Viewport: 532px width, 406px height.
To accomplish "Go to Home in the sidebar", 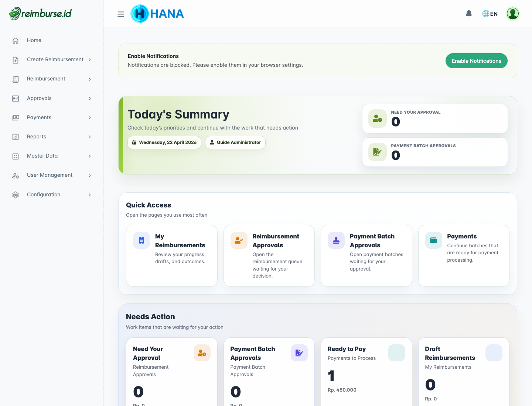I will (x=34, y=40).
